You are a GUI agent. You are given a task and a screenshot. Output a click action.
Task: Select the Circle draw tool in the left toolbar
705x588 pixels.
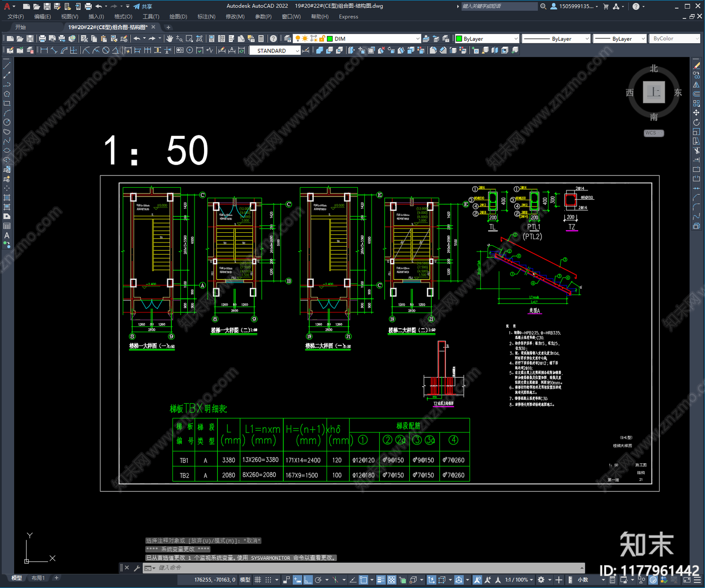(7, 122)
